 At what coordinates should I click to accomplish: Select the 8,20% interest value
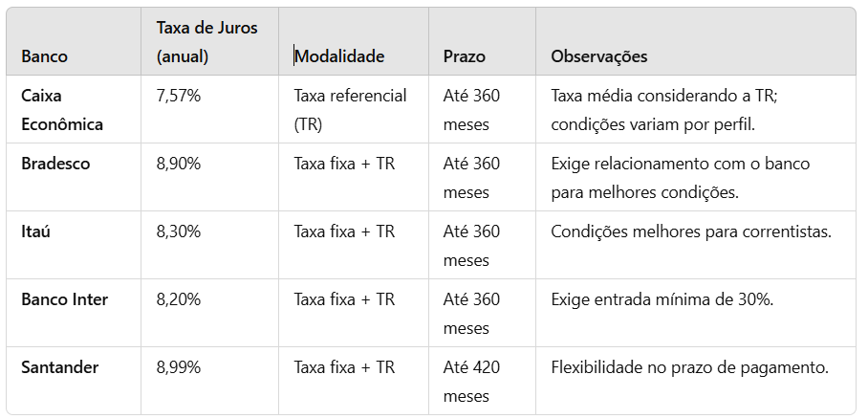pos(178,299)
